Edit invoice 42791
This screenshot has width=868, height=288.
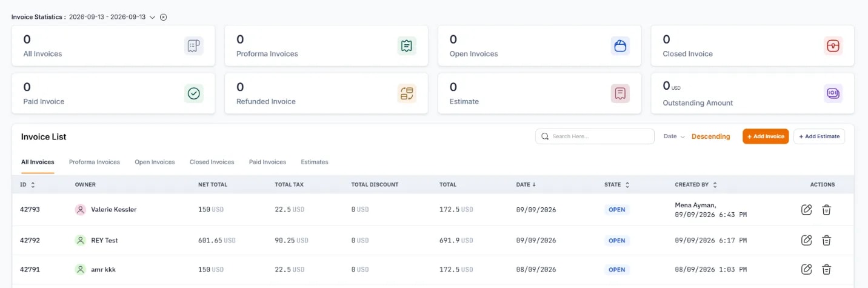click(806, 269)
